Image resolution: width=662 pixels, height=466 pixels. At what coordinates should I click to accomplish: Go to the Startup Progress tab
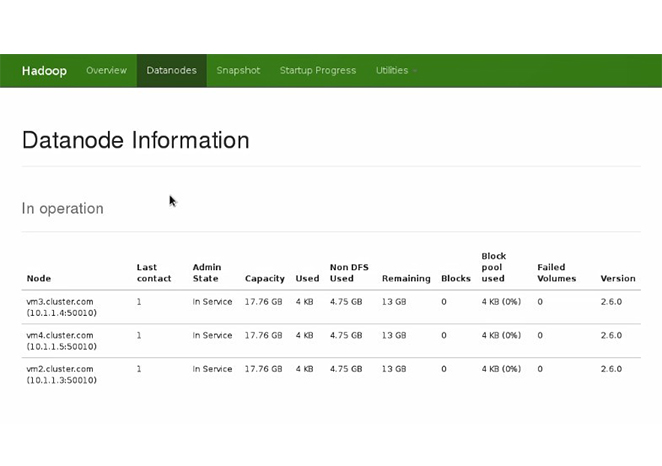(317, 71)
